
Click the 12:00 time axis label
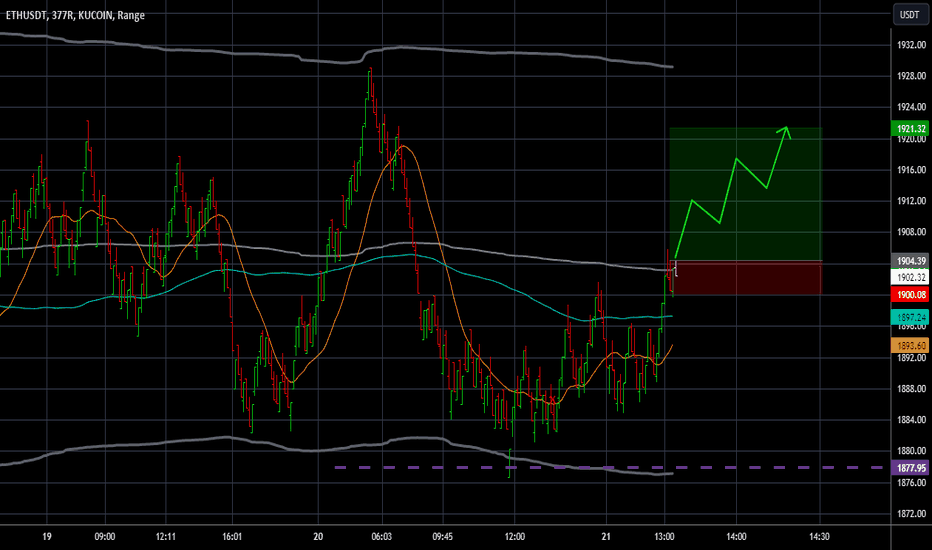coord(515,536)
